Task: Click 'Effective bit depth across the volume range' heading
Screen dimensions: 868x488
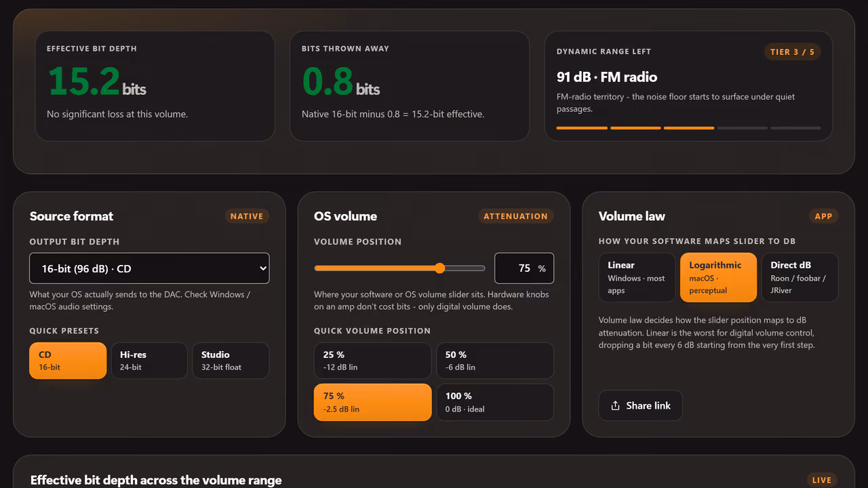Action: tap(156, 480)
